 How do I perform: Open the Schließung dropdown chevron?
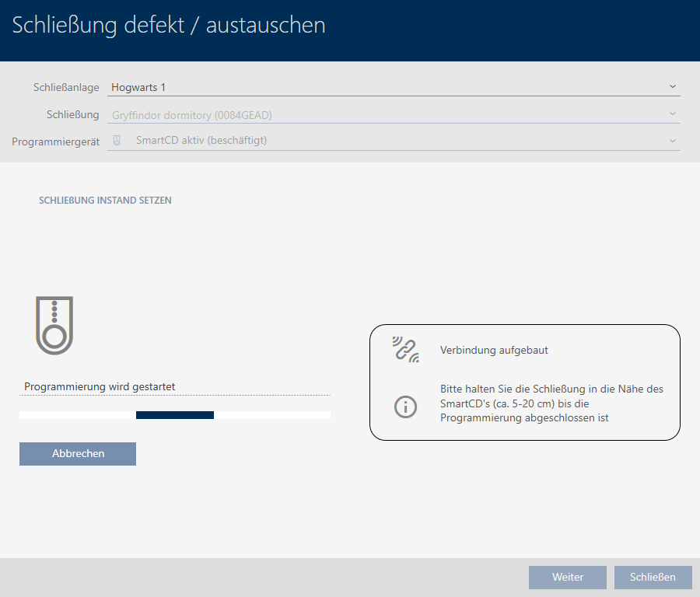(x=672, y=114)
